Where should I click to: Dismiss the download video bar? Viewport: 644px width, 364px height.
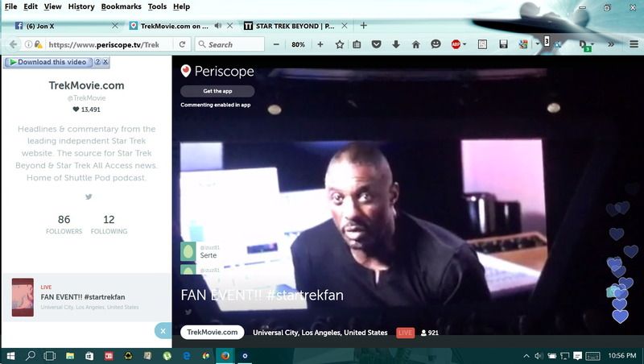pos(105,62)
